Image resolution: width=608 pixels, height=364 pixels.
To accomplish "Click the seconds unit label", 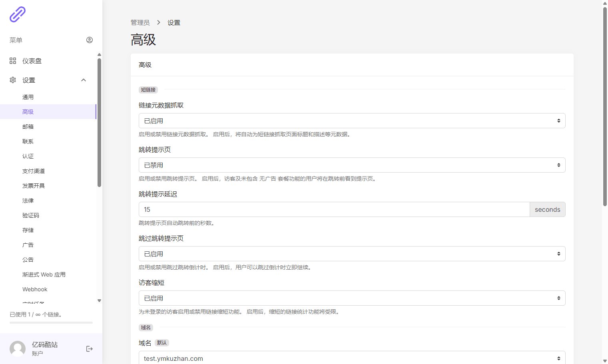I will click(548, 209).
